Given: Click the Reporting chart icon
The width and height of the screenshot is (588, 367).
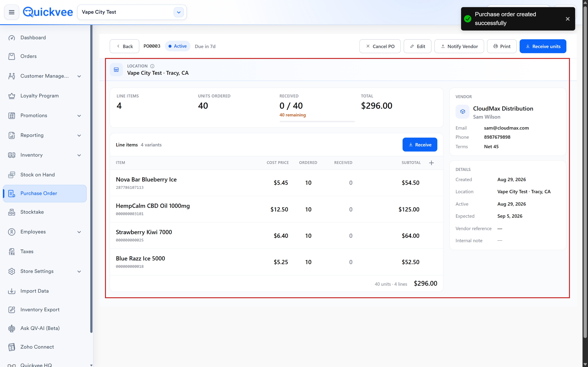Looking at the screenshot, I should click(x=12, y=135).
